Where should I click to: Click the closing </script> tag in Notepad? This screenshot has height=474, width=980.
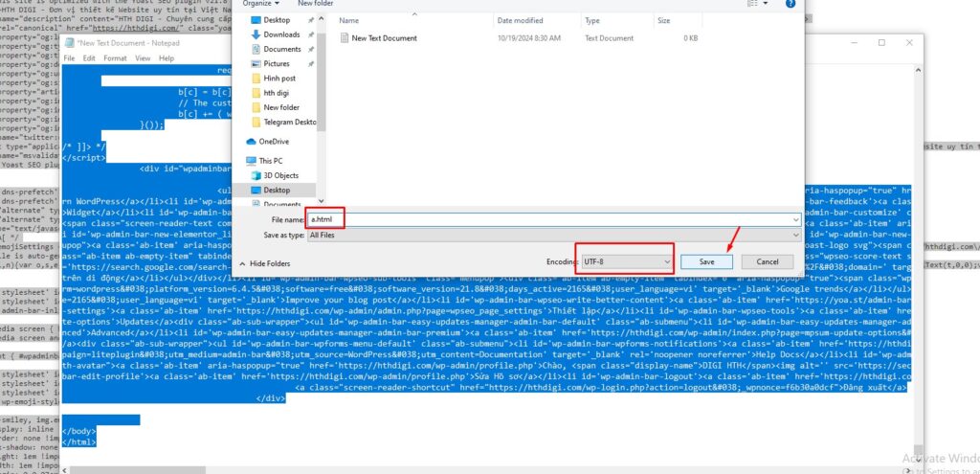click(84, 158)
